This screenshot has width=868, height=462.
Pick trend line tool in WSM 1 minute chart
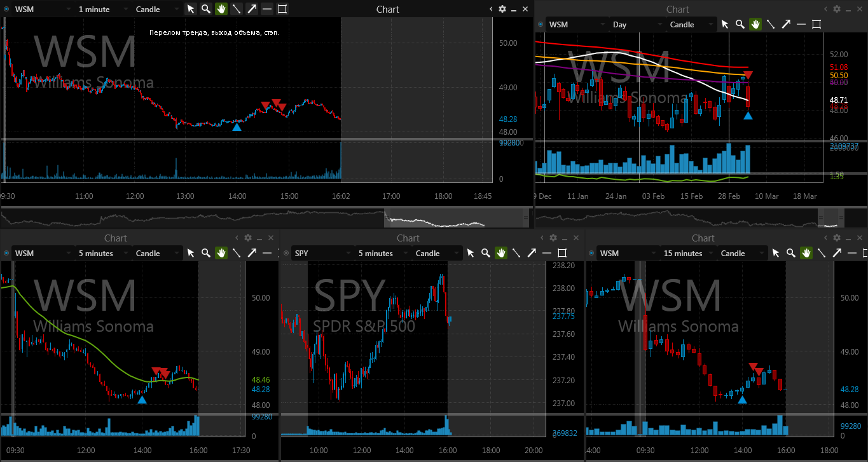(237, 9)
